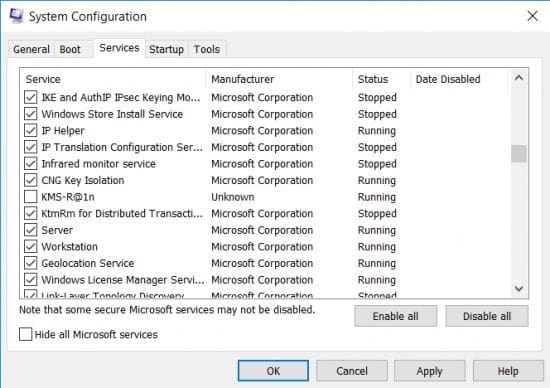Disable IP Translation Configuration service checkbox
This screenshot has width=550, height=388.
[x=31, y=147]
